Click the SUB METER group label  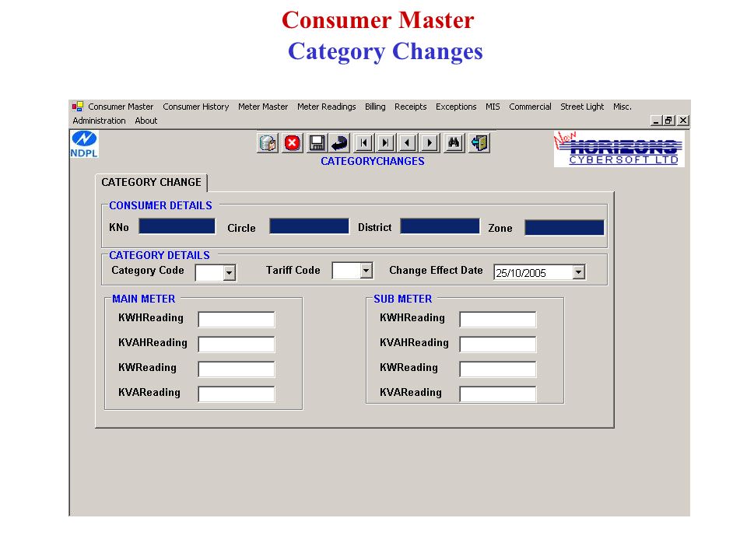[402, 299]
